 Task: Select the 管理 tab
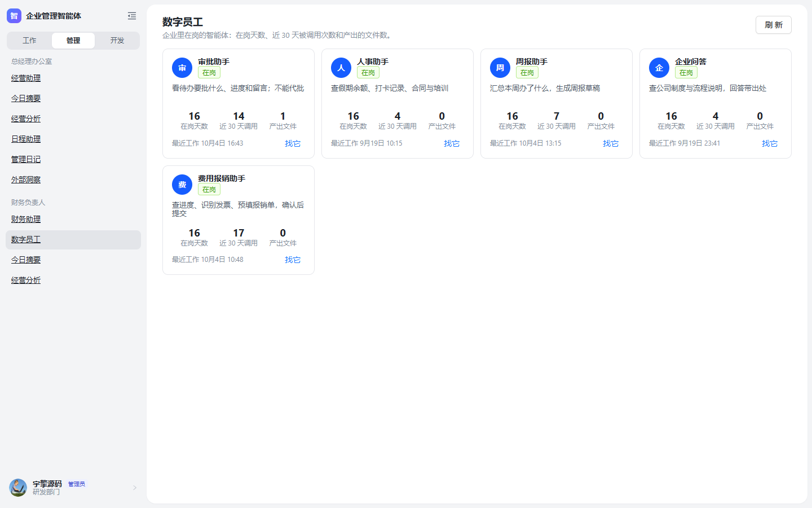73,41
